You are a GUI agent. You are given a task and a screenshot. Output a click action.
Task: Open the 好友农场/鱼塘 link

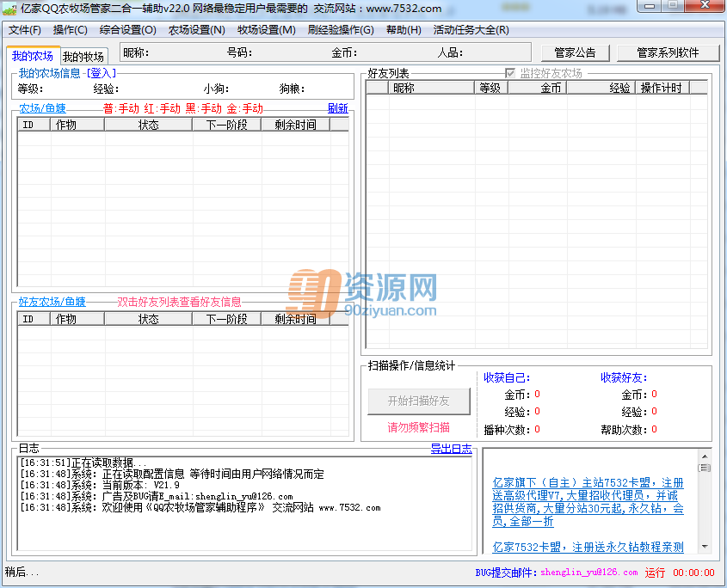(x=52, y=302)
